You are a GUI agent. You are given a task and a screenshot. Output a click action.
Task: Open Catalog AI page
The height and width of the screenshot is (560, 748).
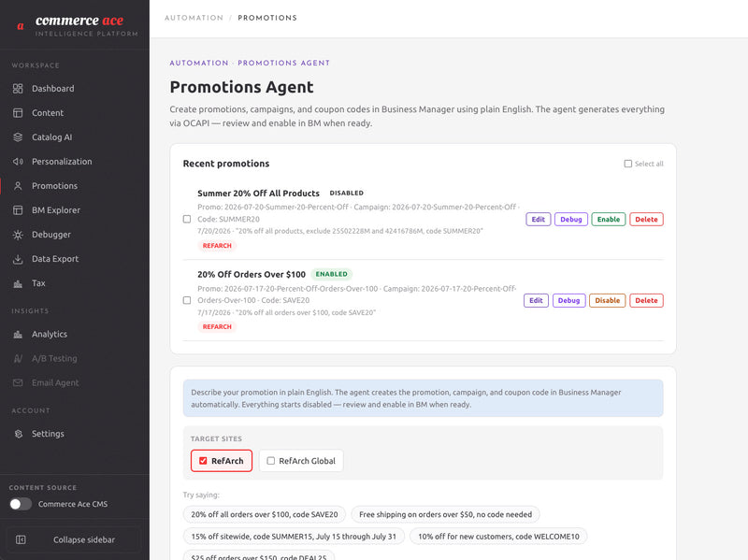click(x=52, y=137)
